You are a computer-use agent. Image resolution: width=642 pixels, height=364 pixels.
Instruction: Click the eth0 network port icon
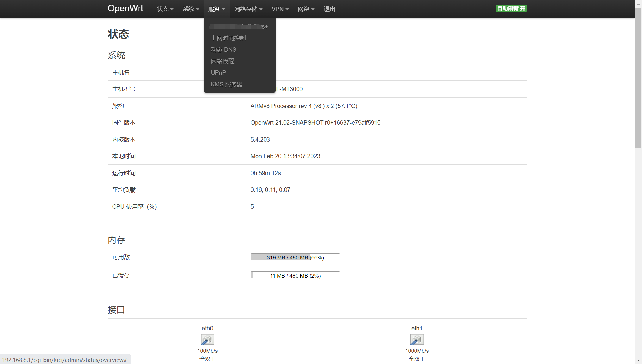pyautogui.click(x=207, y=339)
